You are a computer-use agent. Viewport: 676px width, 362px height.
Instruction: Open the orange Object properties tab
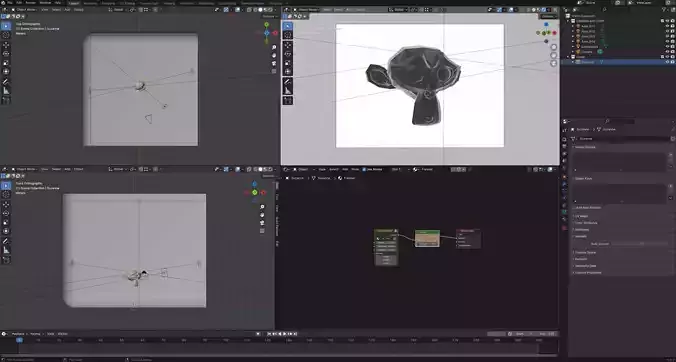pyautogui.click(x=564, y=177)
